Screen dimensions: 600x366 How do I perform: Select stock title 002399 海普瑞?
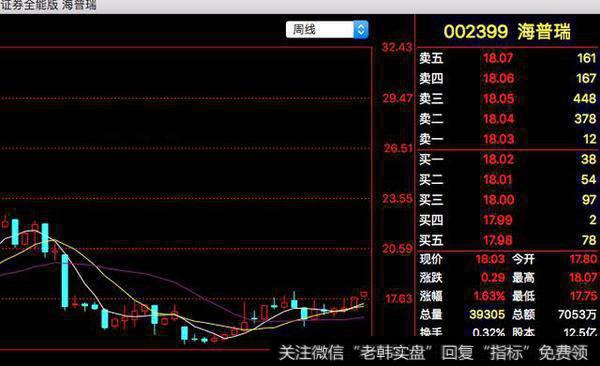click(507, 31)
